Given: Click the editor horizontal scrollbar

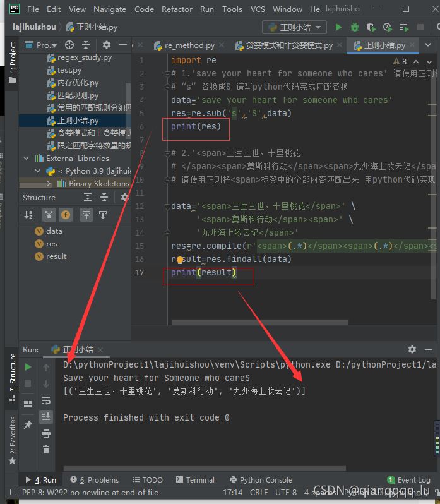Looking at the screenshot, I should 260,321.
